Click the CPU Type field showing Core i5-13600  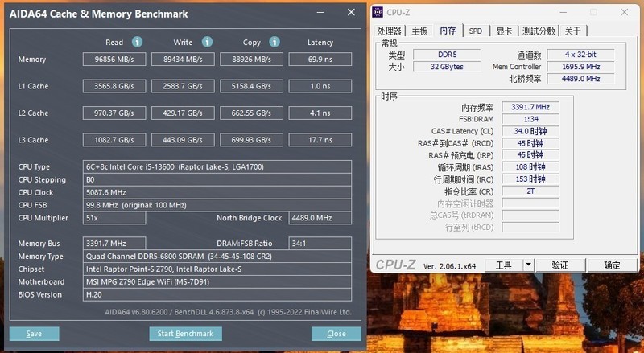coord(217,166)
